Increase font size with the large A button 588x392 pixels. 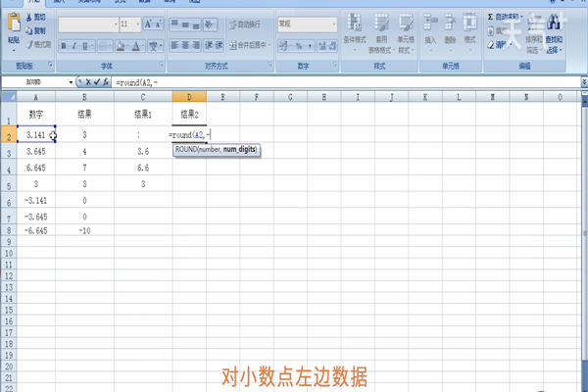tap(148, 24)
